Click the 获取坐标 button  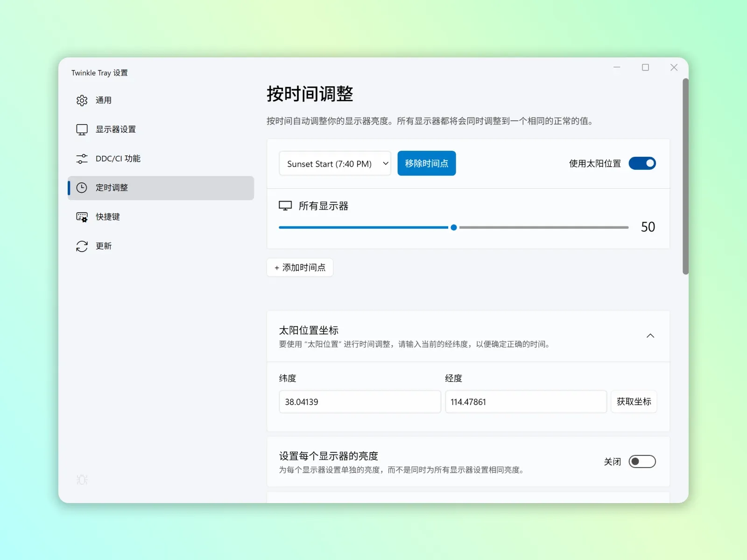634,402
